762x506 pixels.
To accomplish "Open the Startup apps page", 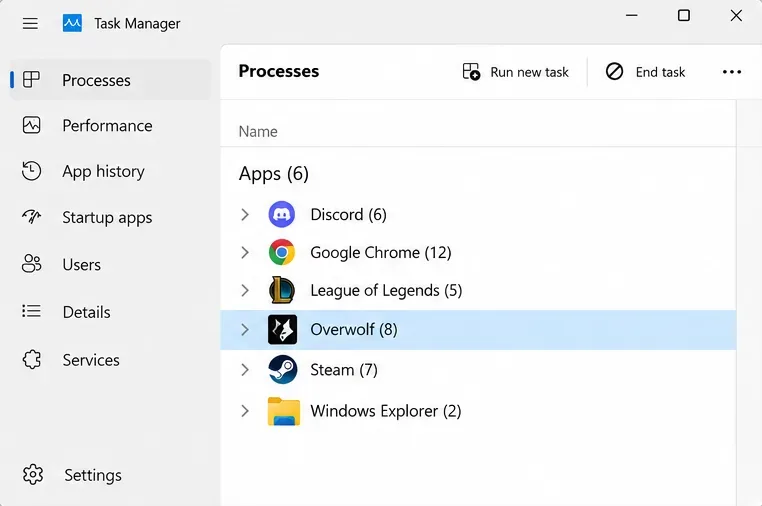I will (111, 217).
